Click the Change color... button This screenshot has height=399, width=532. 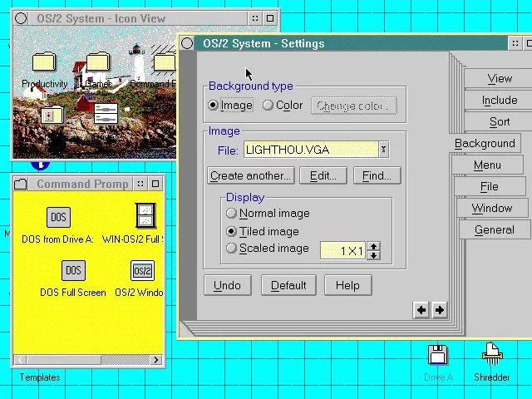[x=354, y=106]
